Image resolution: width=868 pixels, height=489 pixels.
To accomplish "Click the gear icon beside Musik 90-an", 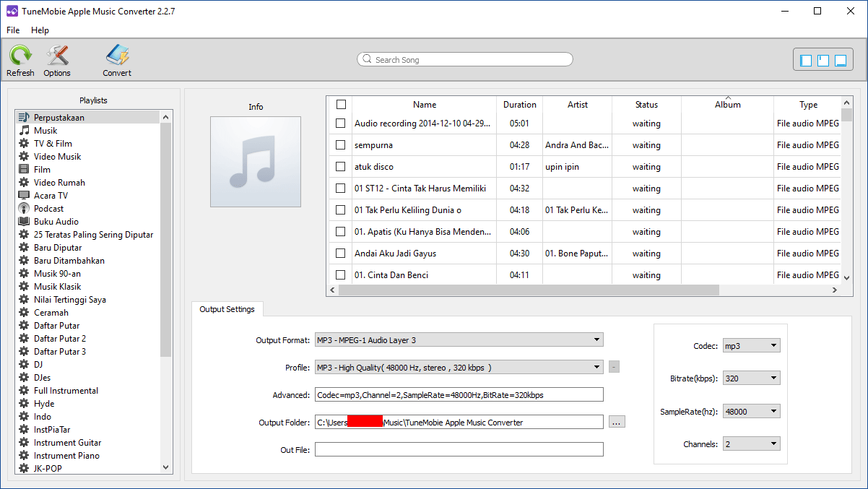I will pos(24,273).
